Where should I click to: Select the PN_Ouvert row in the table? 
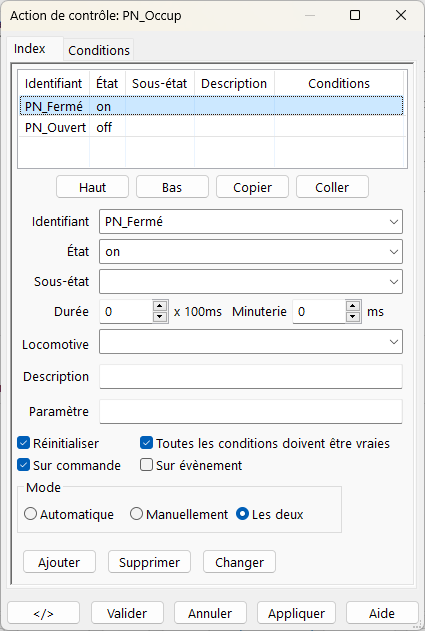(x=211, y=127)
